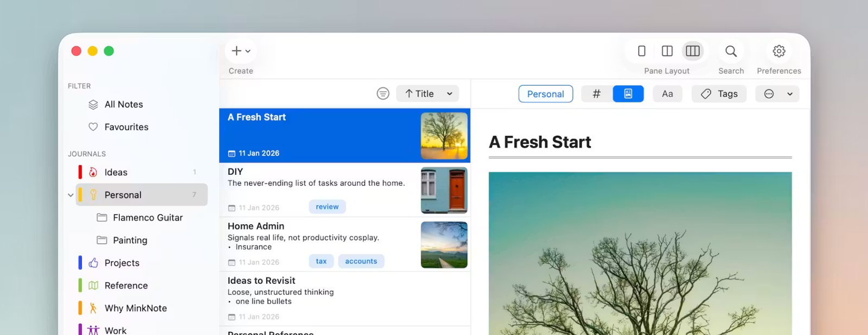Viewport: 868px width, 335px height.
Task: Open the Ideas to Revisit note
Action: [x=345, y=299]
